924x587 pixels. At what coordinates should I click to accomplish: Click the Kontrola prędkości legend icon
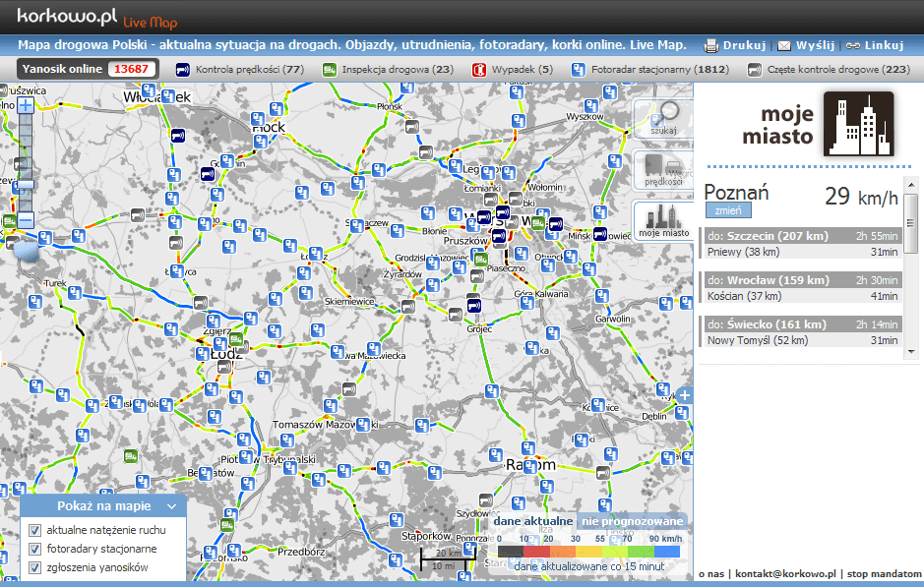(182, 70)
